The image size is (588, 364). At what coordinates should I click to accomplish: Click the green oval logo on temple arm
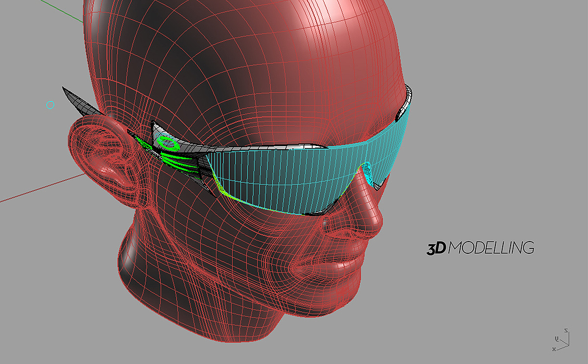point(168,143)
